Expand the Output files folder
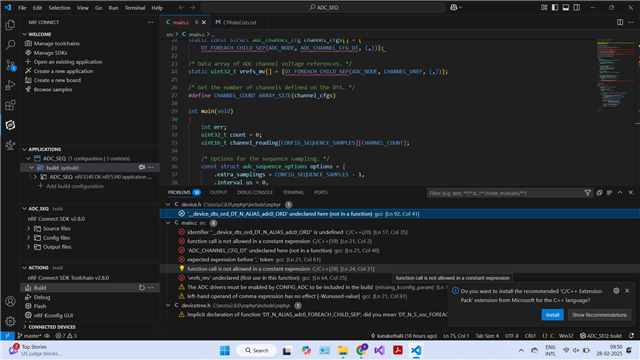This screenshot has width=640, height=360. pyautogui.click(x=29, y=247)
